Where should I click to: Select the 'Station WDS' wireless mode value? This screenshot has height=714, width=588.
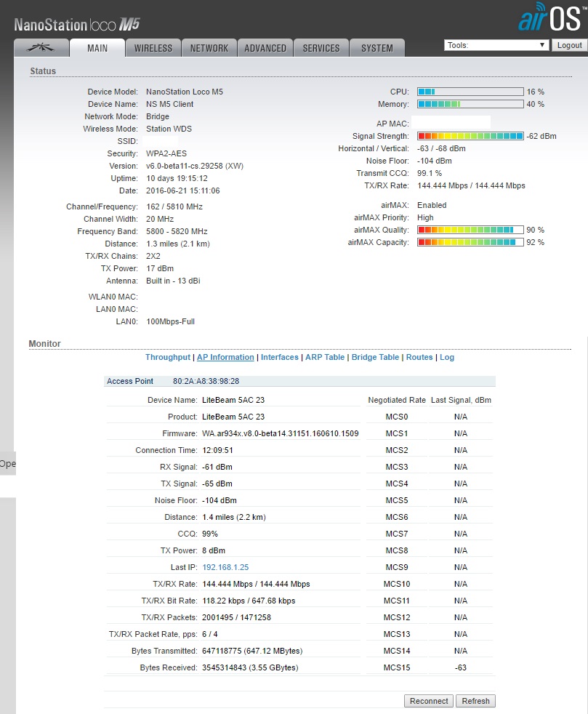pyautogui.click(x=169, y=129)
